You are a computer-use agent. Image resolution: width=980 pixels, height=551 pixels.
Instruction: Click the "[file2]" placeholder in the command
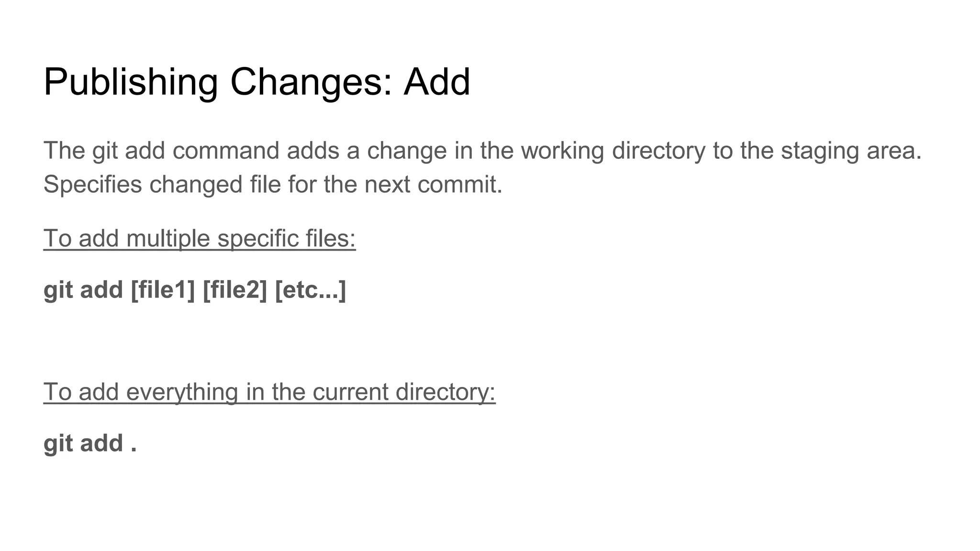click(235, 290)
